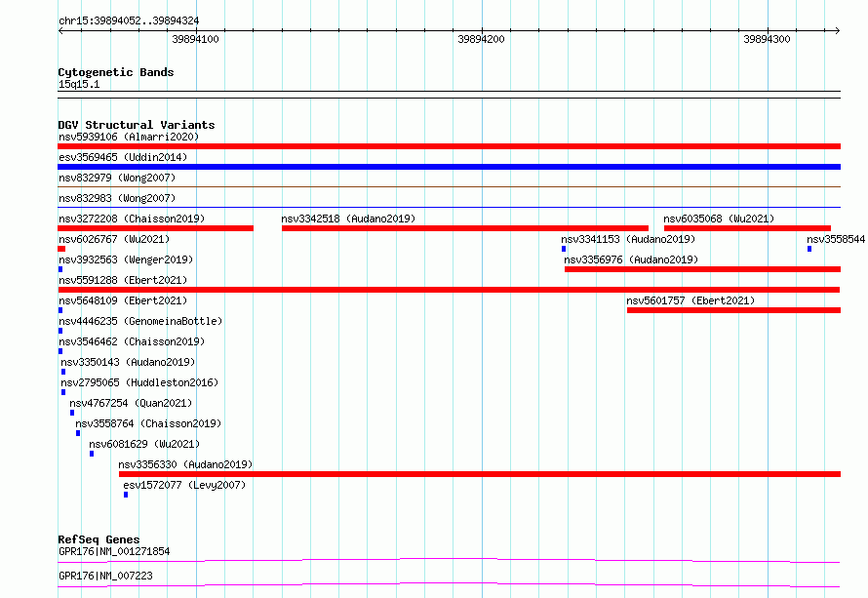Select the red bar under nsv5601757
The image size is (868, 598).
(x=733, y=310)
